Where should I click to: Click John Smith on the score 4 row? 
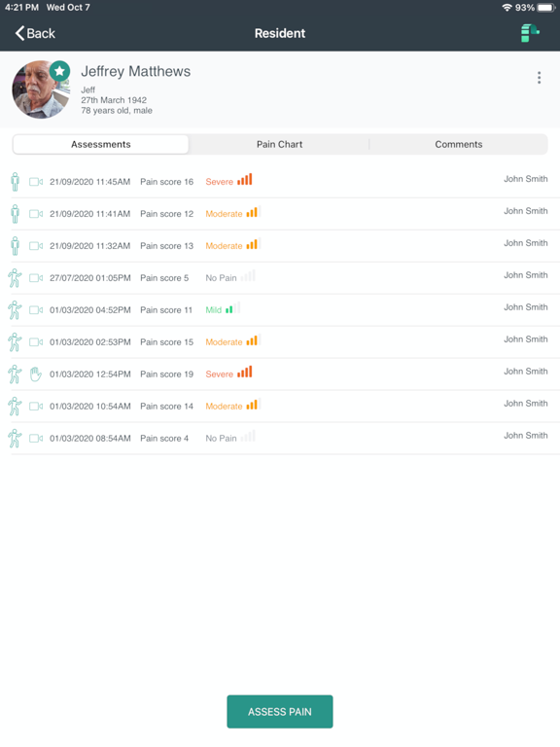click(x=526, y=435)
